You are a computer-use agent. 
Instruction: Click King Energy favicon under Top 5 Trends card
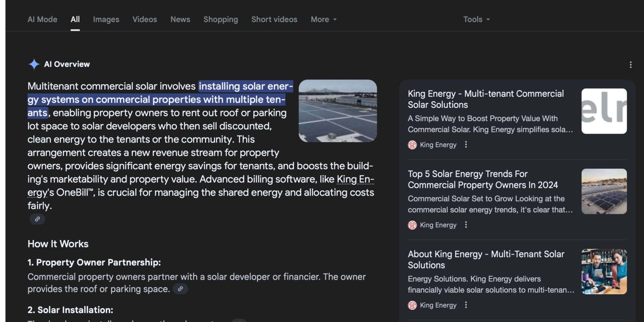click(x=412, y=225)
